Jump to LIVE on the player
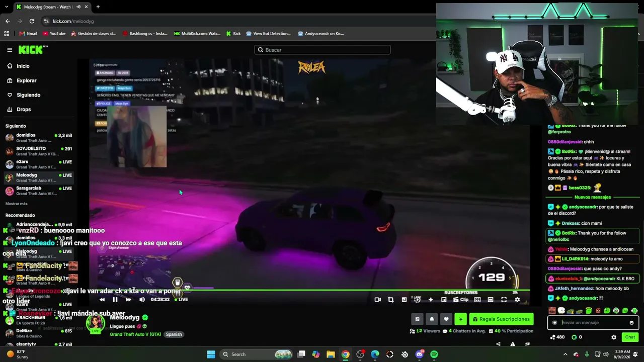This screenshot has width=644, height=362. click(181, 300)
